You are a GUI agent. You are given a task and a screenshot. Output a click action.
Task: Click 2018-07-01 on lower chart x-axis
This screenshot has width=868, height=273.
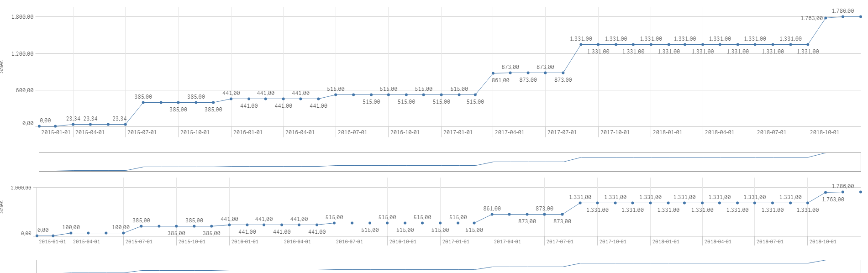[770, 241]
